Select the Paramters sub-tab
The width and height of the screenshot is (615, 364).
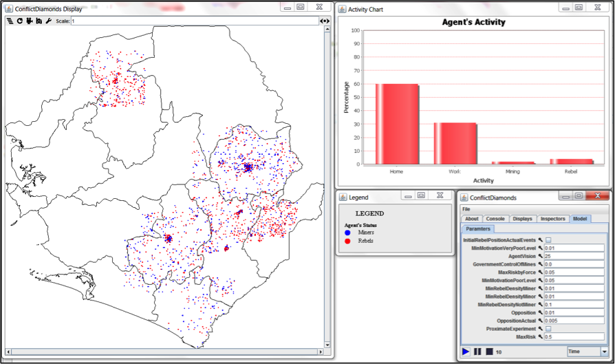click(x=478, y=229)
